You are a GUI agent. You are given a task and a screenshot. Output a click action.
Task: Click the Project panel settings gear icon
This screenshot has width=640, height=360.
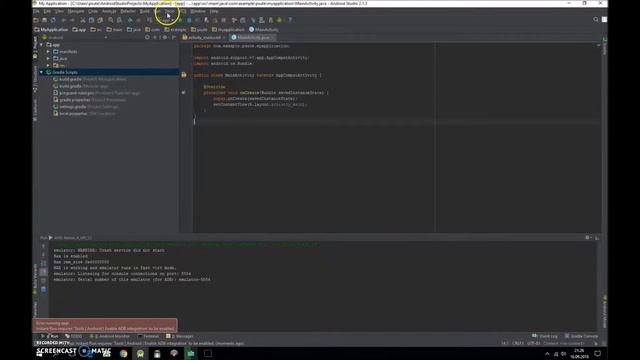tap(165, 37)
